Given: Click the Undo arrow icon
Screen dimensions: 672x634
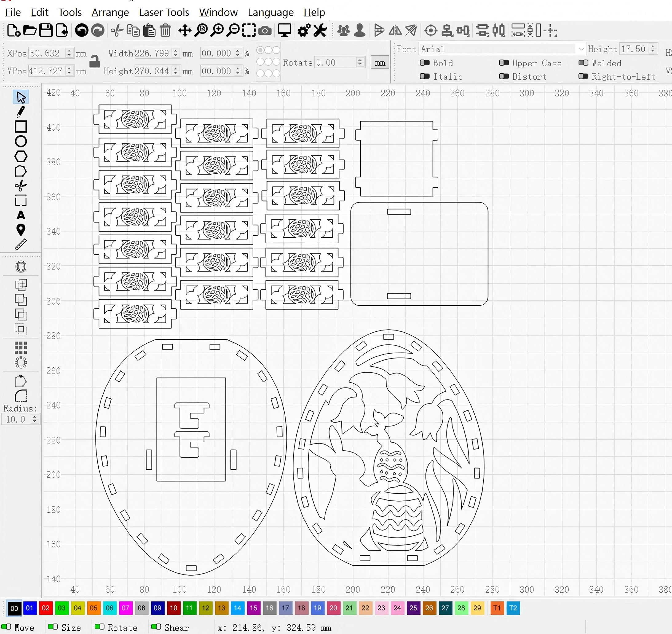Looking at the screenshot, I should (x=81, y=30).
